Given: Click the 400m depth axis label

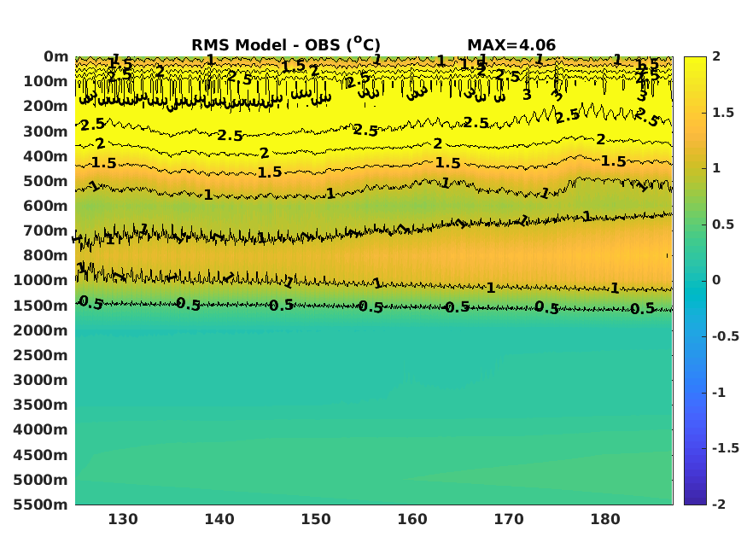Looking at the screenshot, I should click(46, 156).
